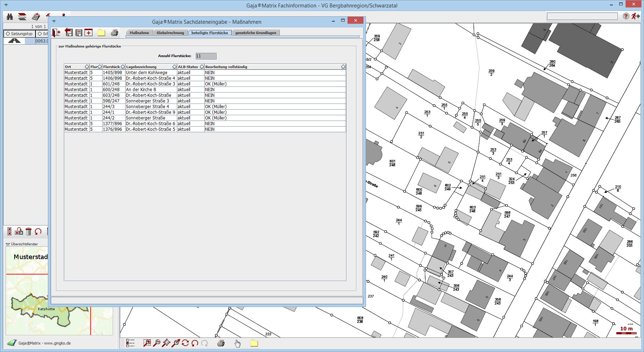
Task: Click the red plus new record icon
Action: pos(89,33)
